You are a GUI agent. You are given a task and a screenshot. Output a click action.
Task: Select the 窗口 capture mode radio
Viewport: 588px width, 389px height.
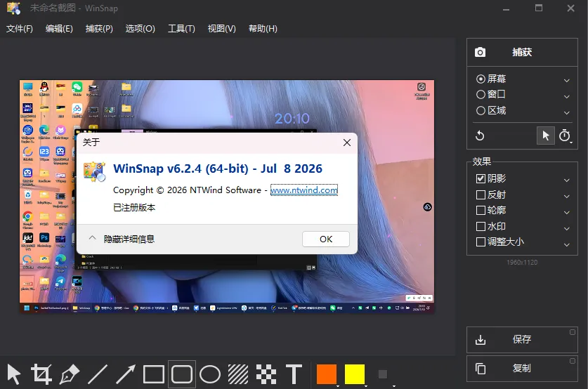[481, 94]
